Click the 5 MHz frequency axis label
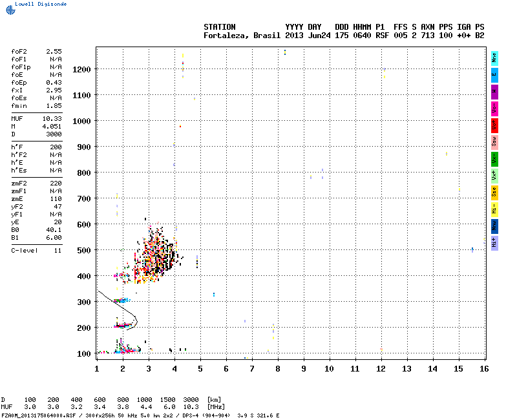Viewport: 517px width, 420px height. [200, 369]
